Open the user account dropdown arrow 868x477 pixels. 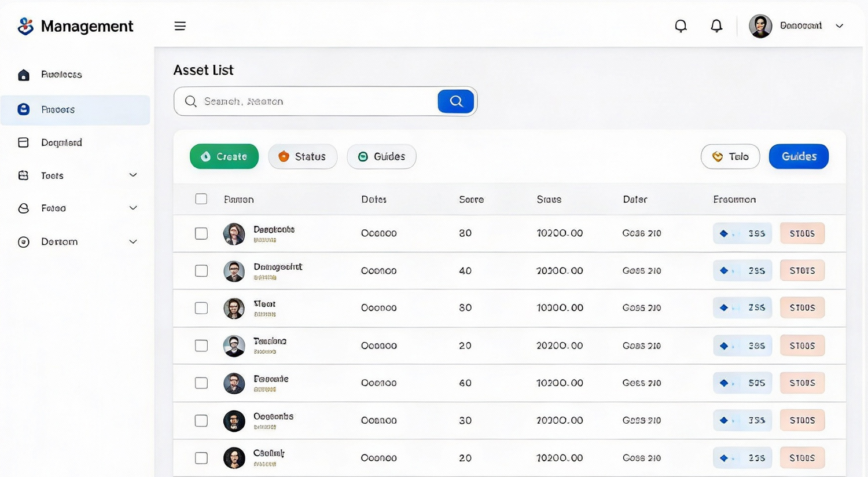click(839, 26)
